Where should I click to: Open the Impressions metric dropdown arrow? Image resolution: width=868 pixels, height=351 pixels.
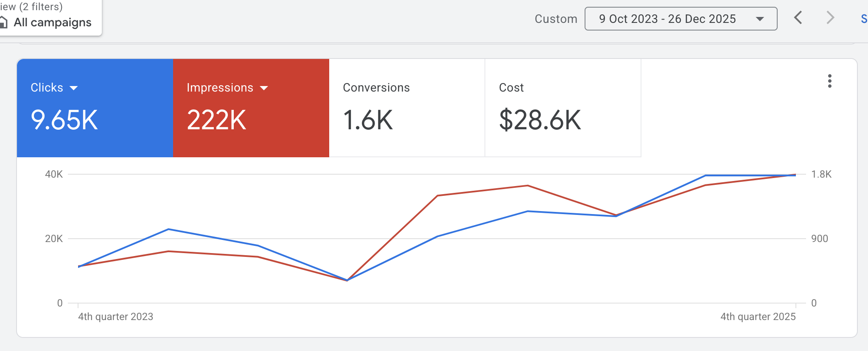pyautogui.click(x=264, y=88)
